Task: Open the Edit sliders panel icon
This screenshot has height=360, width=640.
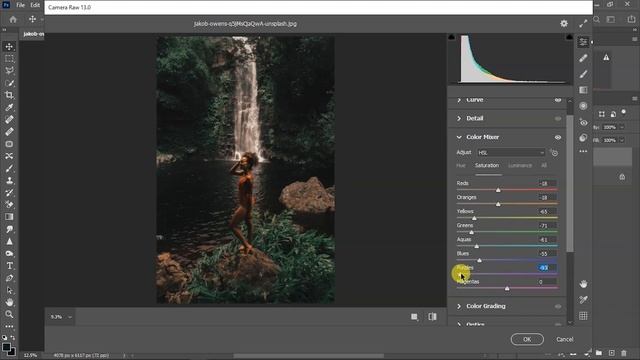Action: tap(583, 42)
